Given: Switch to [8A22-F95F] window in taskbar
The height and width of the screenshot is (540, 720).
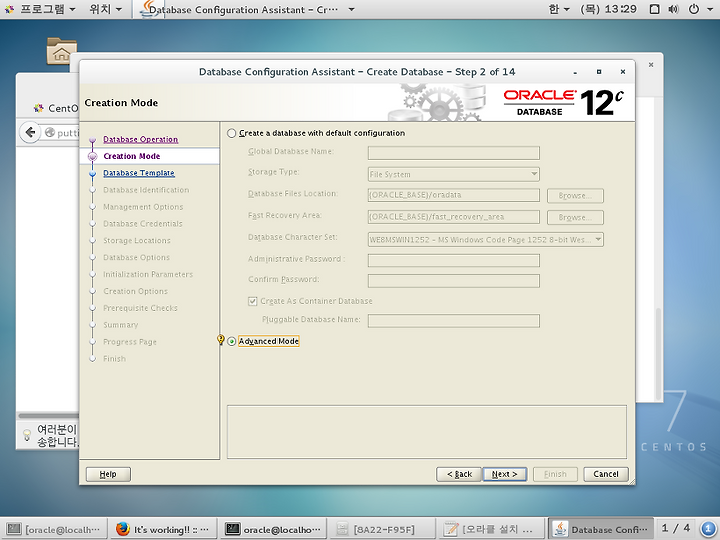Looking at the screenshot, I should coord(382,529).
